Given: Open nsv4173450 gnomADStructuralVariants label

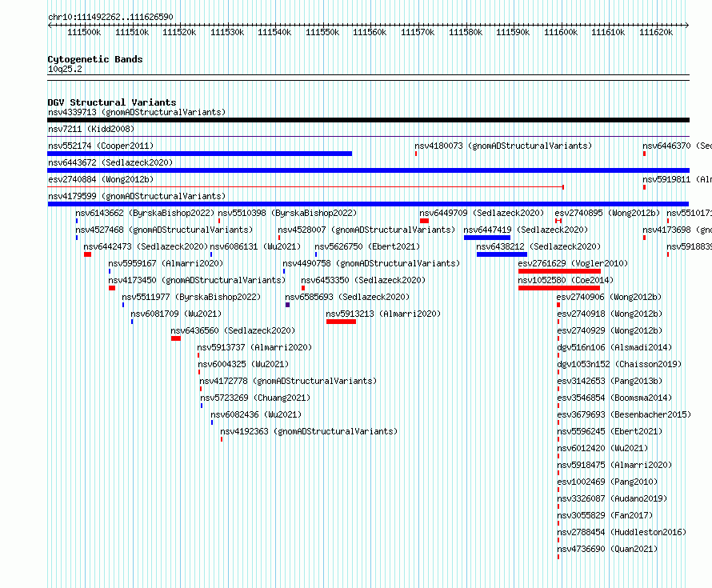Looking at the screenshot, I should [197, 280].
